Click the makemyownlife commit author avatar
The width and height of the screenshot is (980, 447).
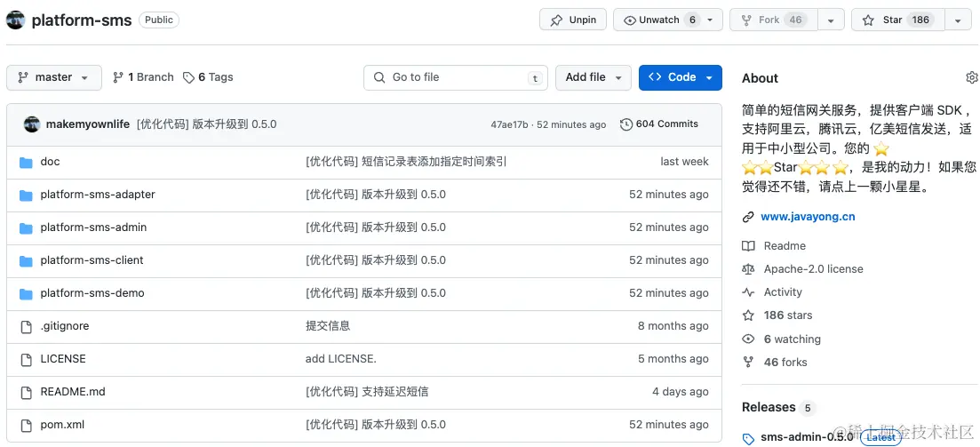32,124
